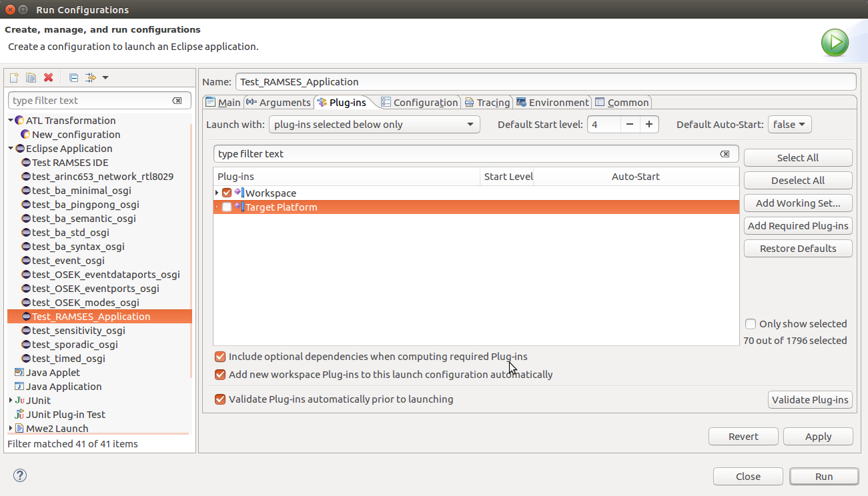
Task: Open the filter launch configurations menu arrow
Action: [105, 78]
